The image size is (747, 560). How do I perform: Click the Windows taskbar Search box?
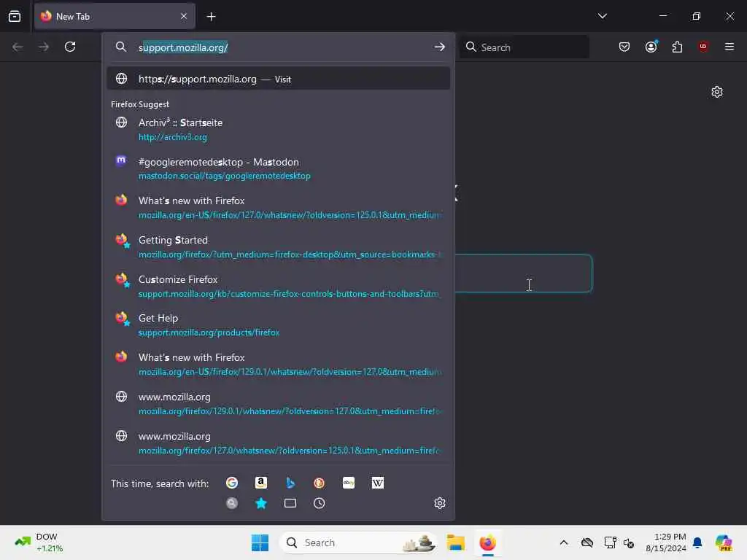pyautogui.click(x=357, y=542)
